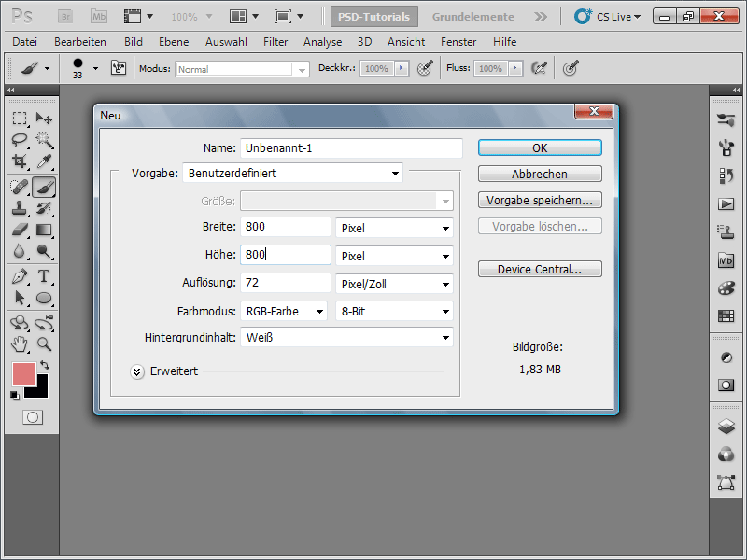The image size is (747, 560).
Task: Select the Magic Wand tool
Action: click(44, 139)
